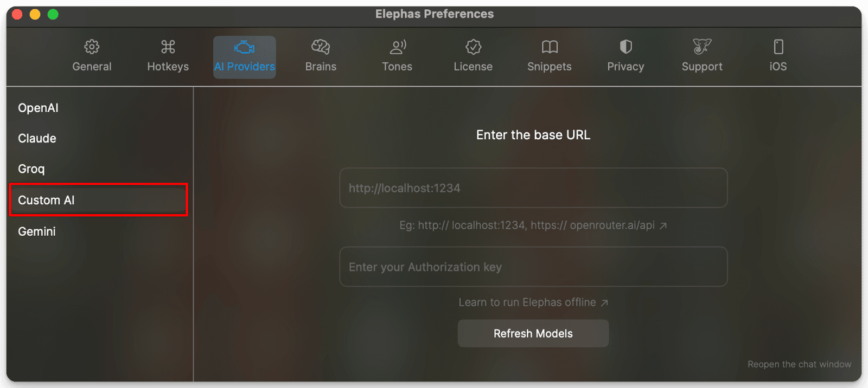The width and height of the screenshot is (868, 388).
Task: Click the base URL input field
Action: tap(533, 188)
